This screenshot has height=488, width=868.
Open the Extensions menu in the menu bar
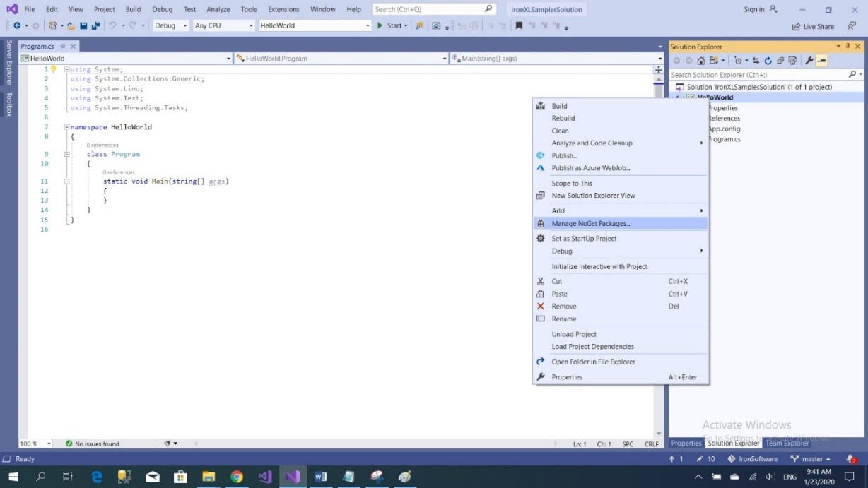click(x=283, y=9)
